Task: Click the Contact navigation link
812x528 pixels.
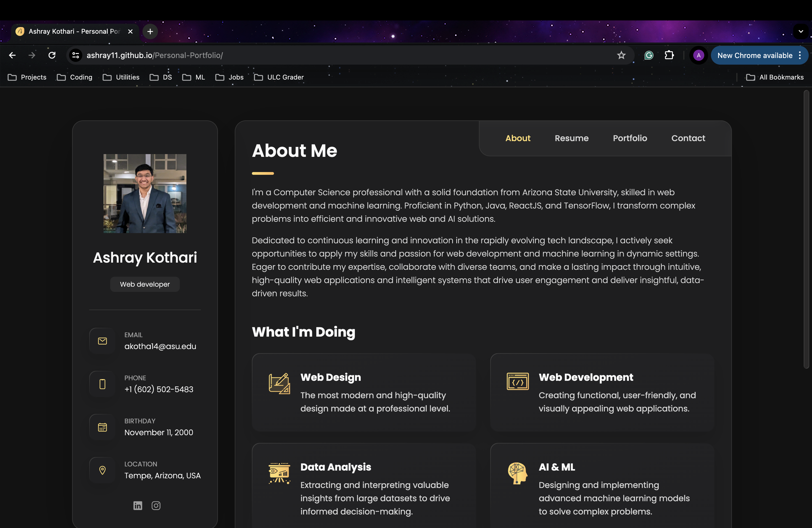Action: point(688,138)
